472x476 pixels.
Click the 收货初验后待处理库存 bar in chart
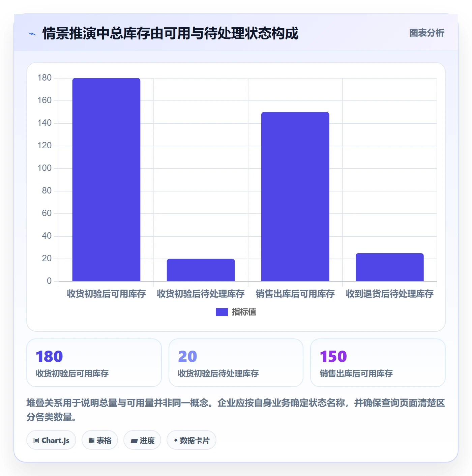201,270
